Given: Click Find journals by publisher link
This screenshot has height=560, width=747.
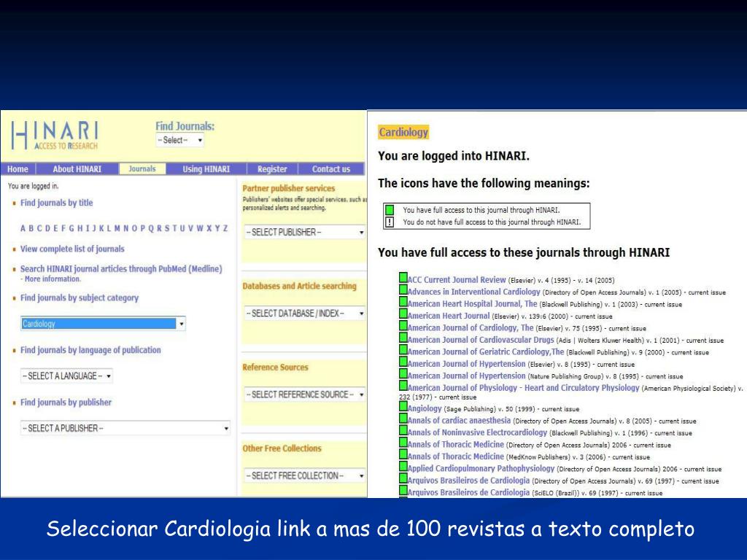Looking at the screenshot, I should 66,402.
